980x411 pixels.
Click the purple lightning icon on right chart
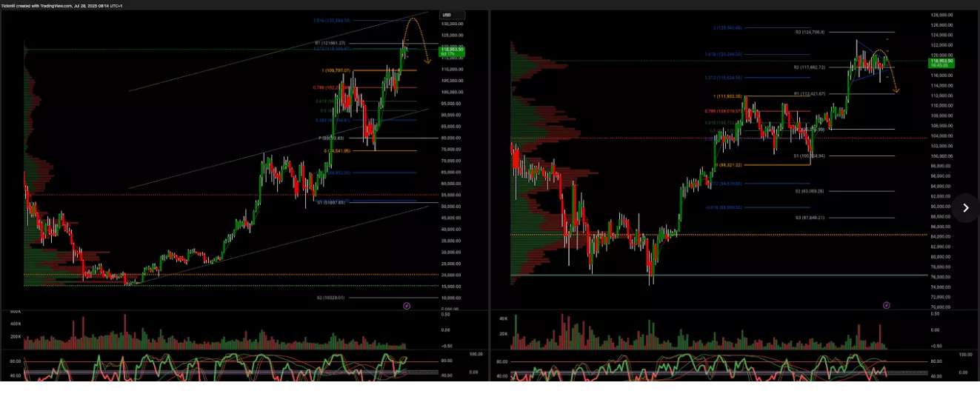886,304
